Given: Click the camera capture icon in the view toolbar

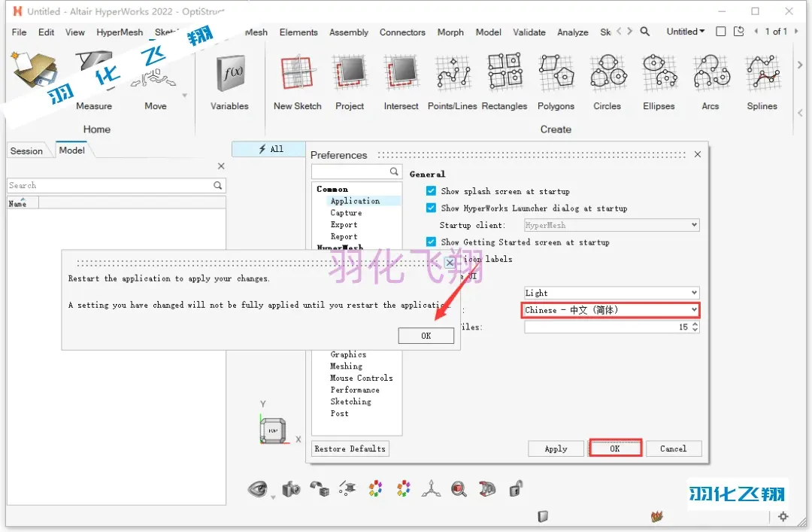Looking at the screenshot, I should pos(291,489).
